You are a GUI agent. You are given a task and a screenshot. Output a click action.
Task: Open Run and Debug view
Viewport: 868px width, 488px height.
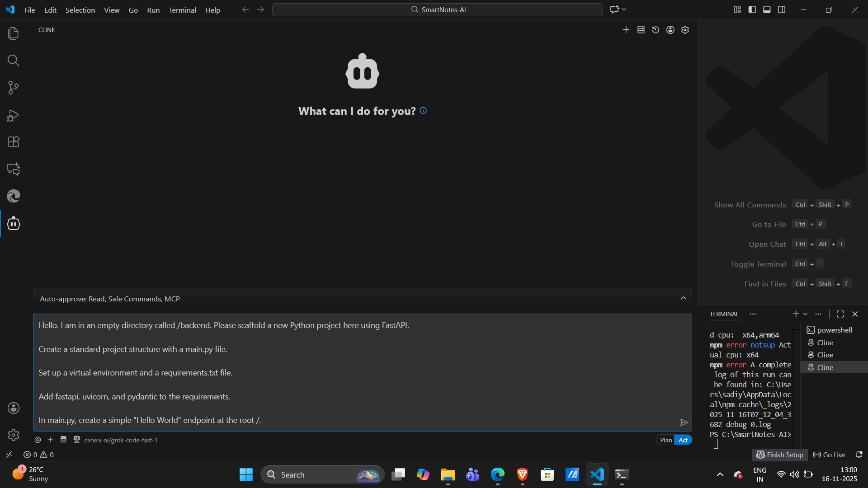pyautogui.click(x=14, y=116)
